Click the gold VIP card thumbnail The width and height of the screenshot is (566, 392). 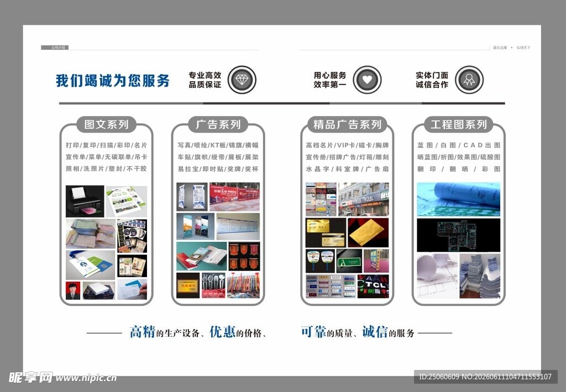326,232
